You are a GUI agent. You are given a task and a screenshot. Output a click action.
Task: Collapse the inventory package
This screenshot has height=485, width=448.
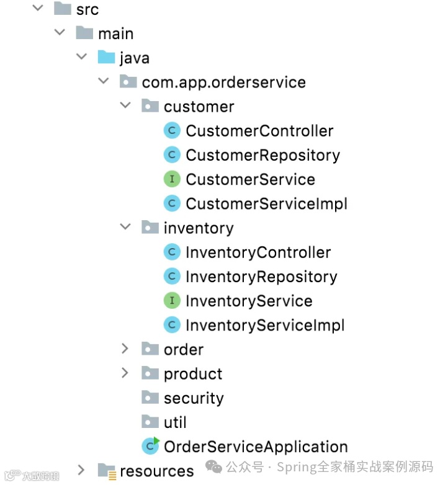tap(125, 228)
